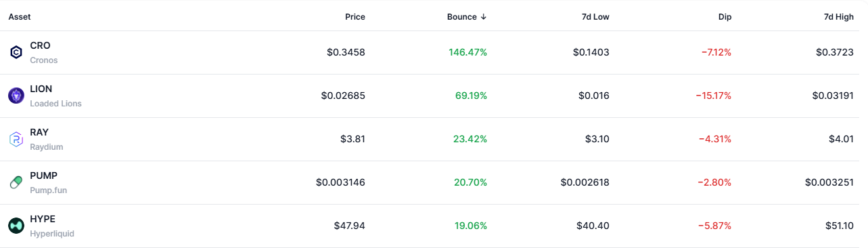The image size is (868, 248).
Task: Open the LION asset name link
Action: click(41, 89)
